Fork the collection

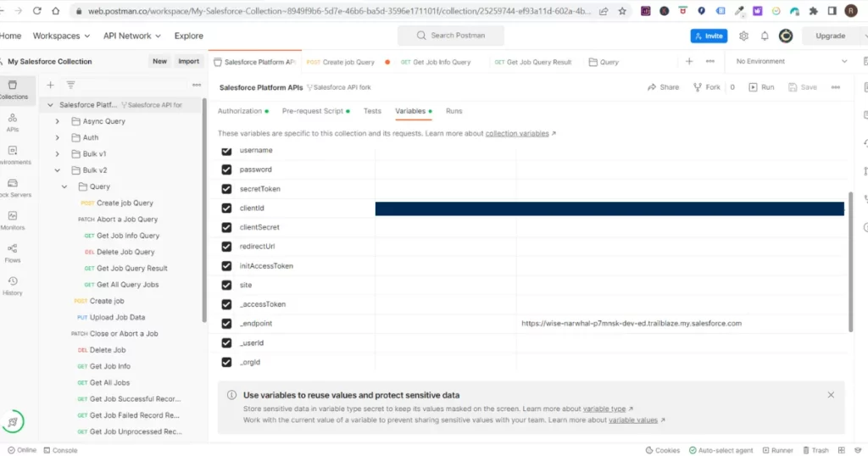707,87
